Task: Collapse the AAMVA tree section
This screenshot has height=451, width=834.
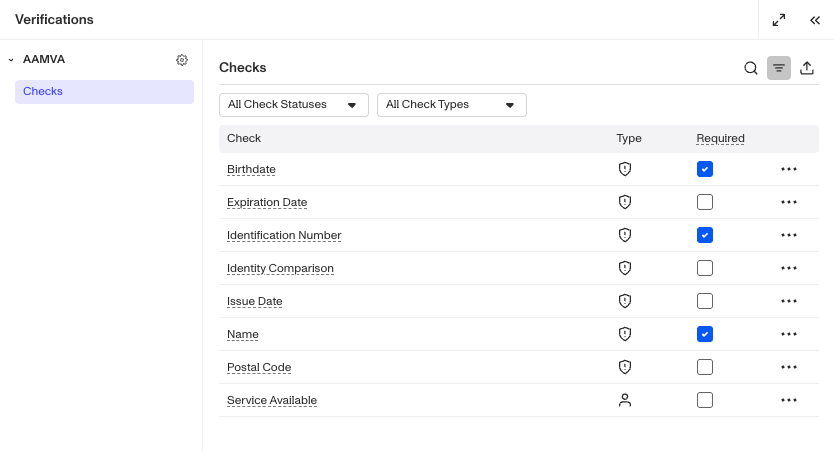Action: [x=11, y=60]
